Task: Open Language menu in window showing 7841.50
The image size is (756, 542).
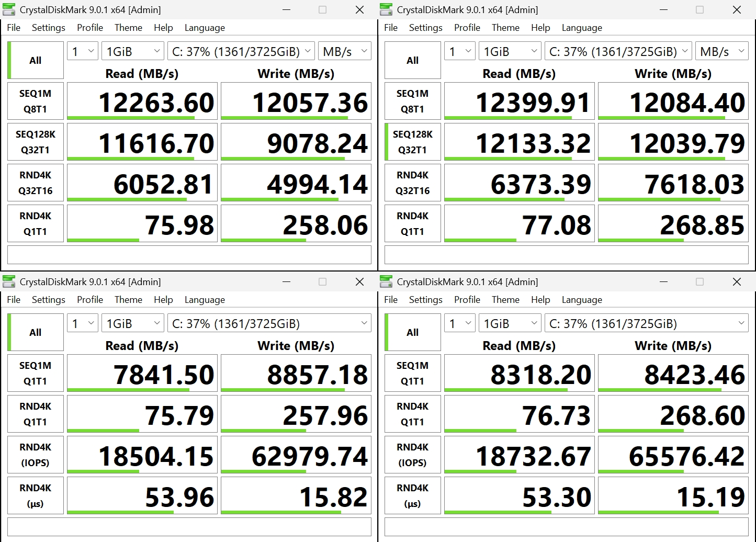Action: coord(205,300)
